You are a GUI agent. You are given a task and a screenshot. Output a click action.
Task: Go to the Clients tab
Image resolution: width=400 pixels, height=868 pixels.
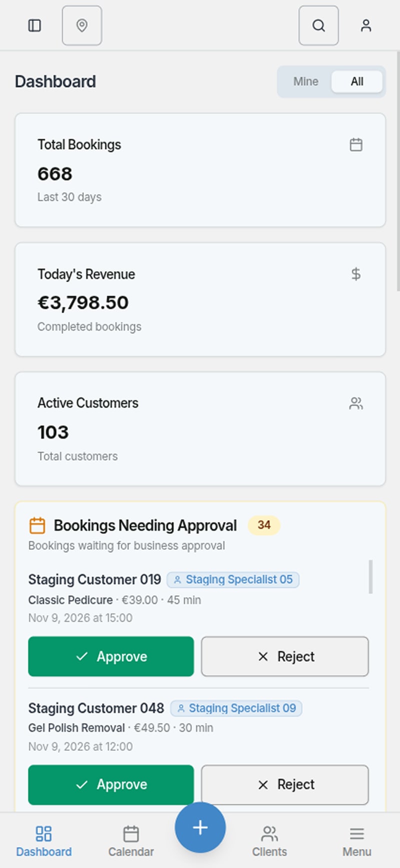tap(269, 841)
